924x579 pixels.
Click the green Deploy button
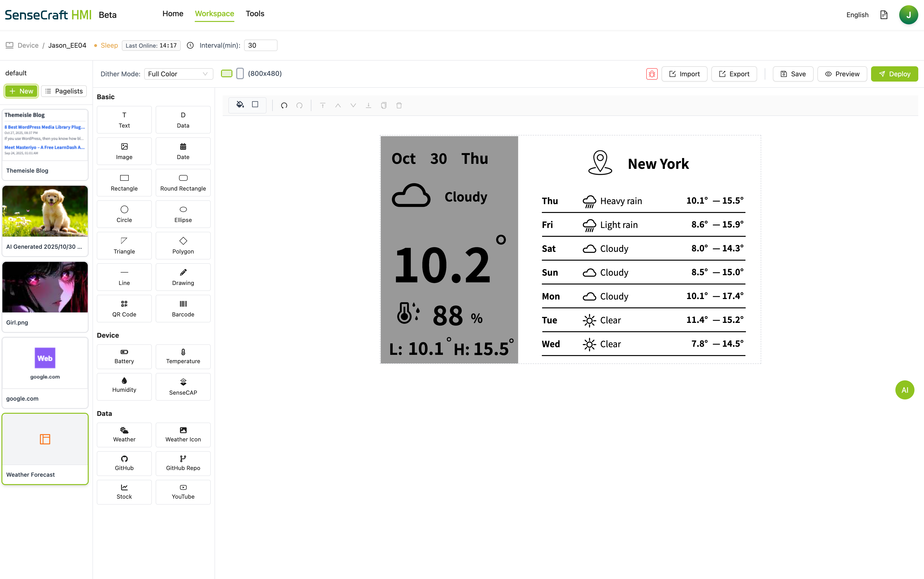click(894, 74)
